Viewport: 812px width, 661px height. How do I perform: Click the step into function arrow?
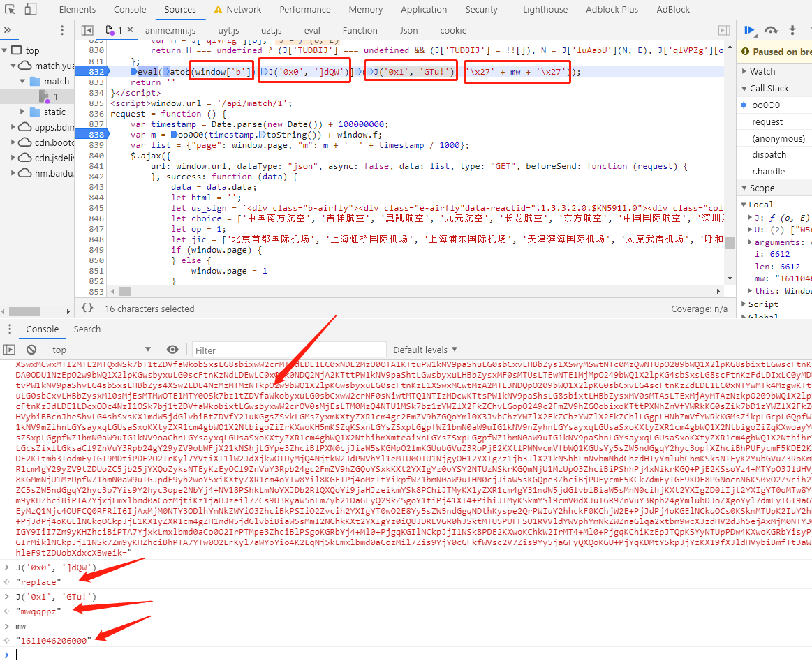click(792, 30)
